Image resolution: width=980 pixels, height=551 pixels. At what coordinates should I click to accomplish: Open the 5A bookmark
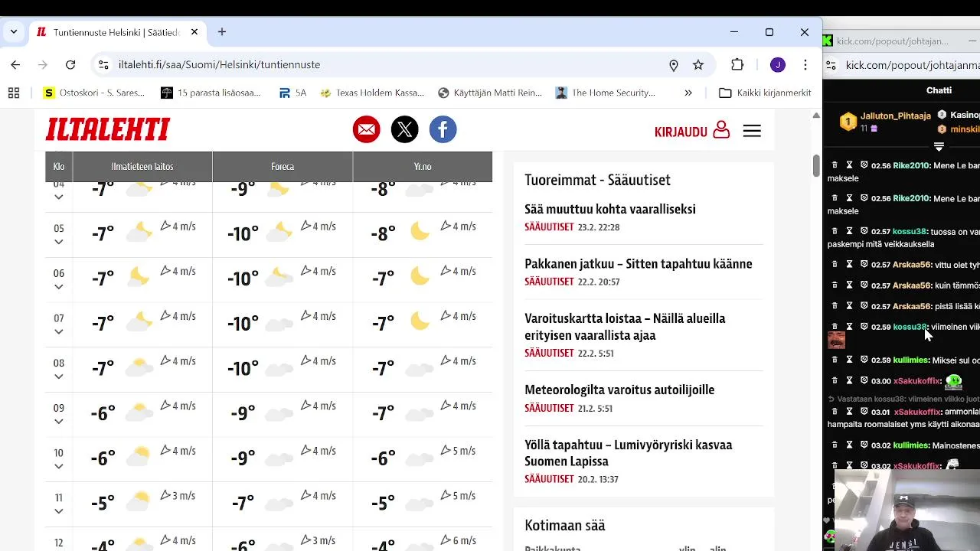(x=292, y=93)
